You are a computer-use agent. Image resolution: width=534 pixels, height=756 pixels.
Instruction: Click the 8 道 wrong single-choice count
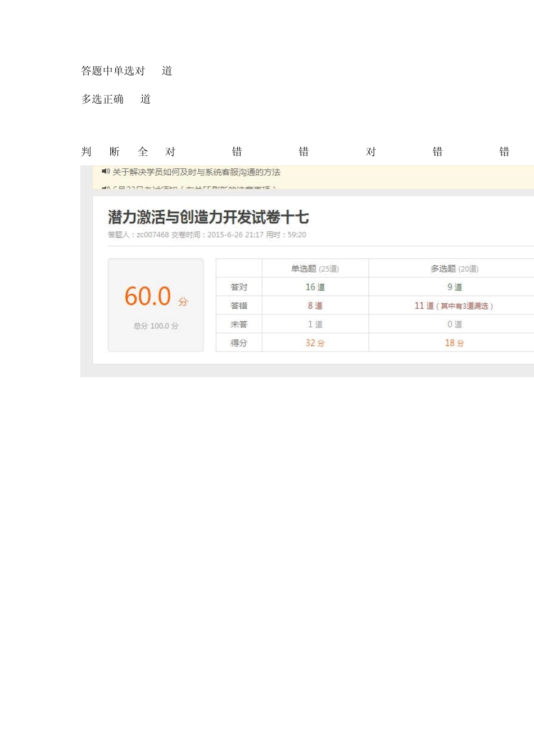(315, 305)
